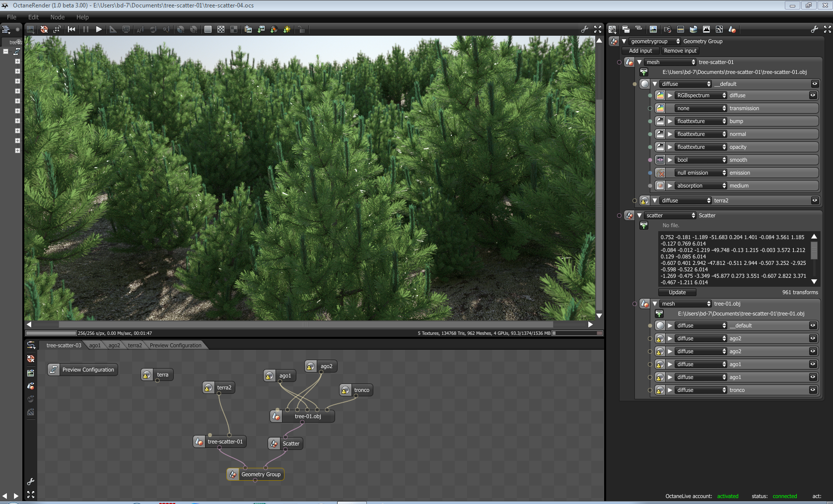Switch to the terra2 graph tab
833x504 pixels.
[135, 345]
